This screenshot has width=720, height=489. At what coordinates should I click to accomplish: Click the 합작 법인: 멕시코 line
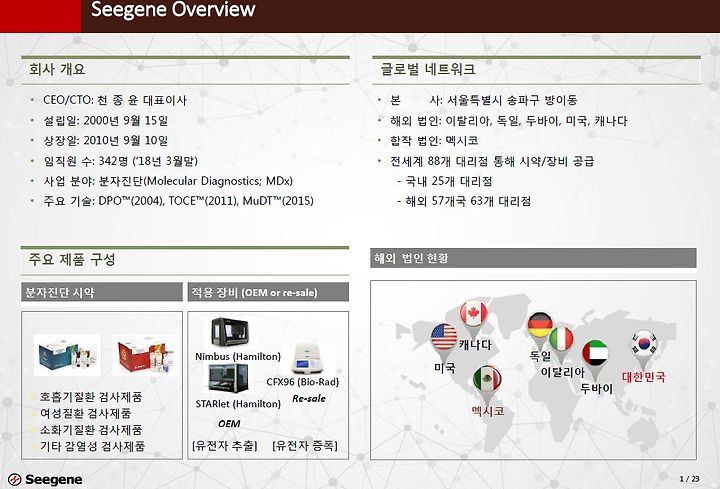click(x=434, y=141)
